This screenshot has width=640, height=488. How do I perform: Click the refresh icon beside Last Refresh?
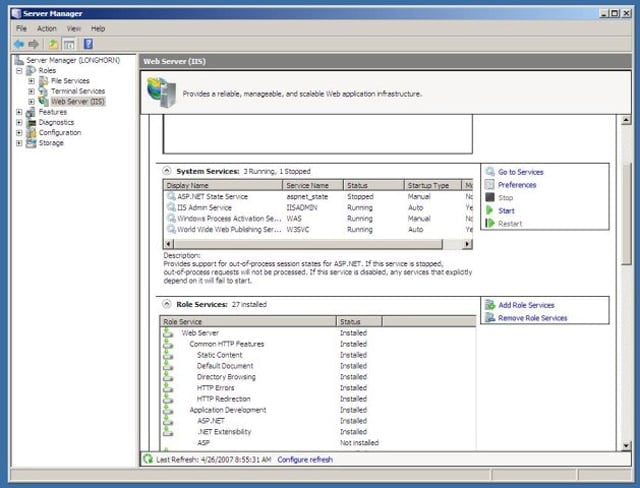148,459
